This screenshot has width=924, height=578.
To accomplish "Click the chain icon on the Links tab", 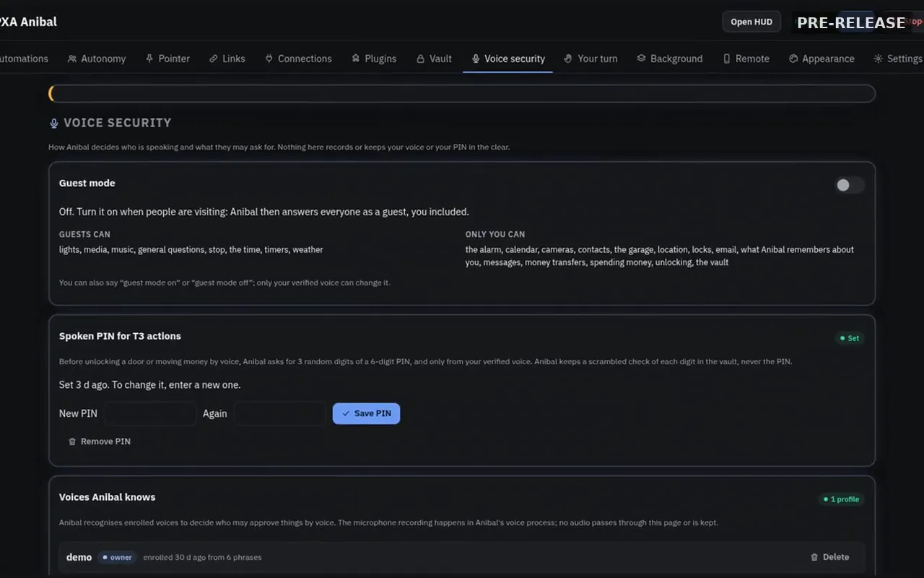I will (213, 59).
